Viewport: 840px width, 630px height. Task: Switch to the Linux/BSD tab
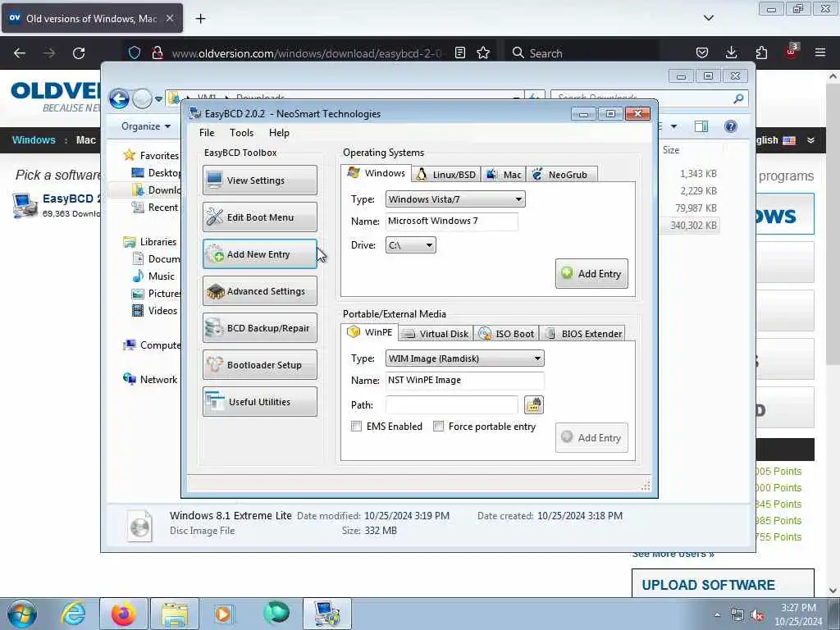tap(447, 175)
